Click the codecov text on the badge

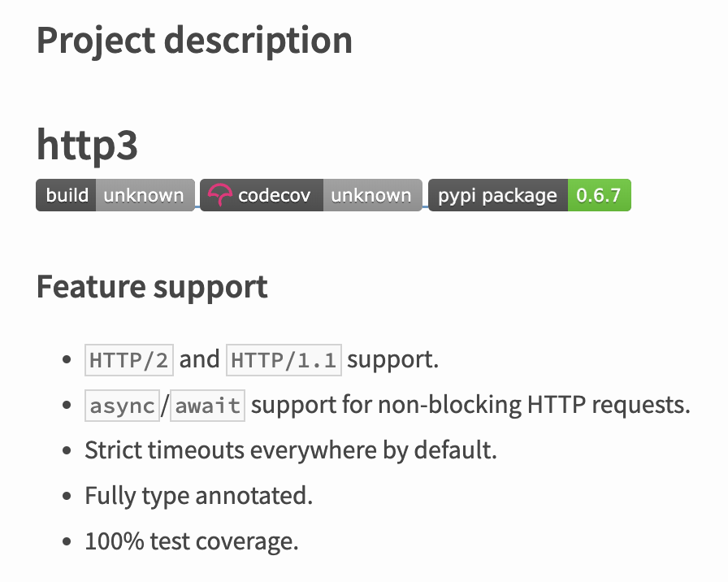coord(274,195)
